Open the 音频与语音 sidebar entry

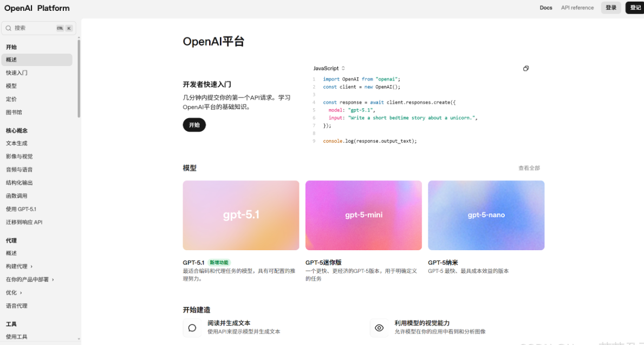click(x=23, y=169)
